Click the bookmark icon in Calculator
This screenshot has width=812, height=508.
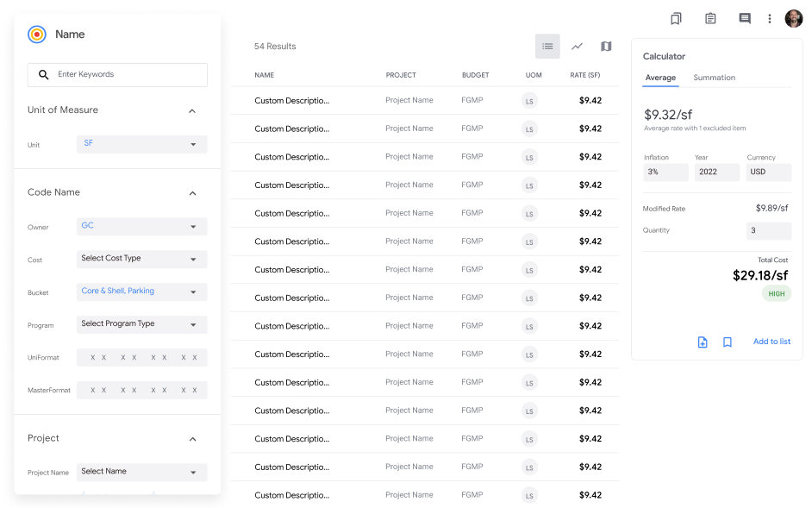pyautogui.click(x=727, y=342)
